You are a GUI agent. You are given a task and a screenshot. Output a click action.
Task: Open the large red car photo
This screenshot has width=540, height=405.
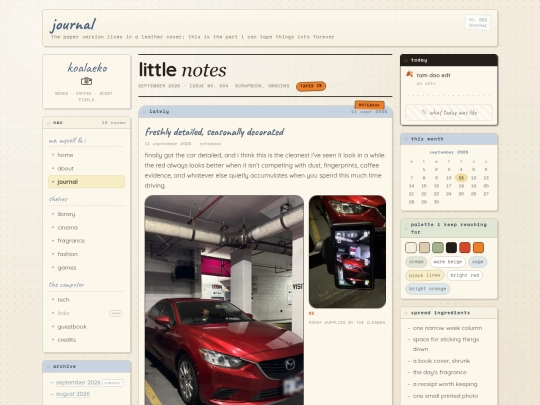click(224, 300)
